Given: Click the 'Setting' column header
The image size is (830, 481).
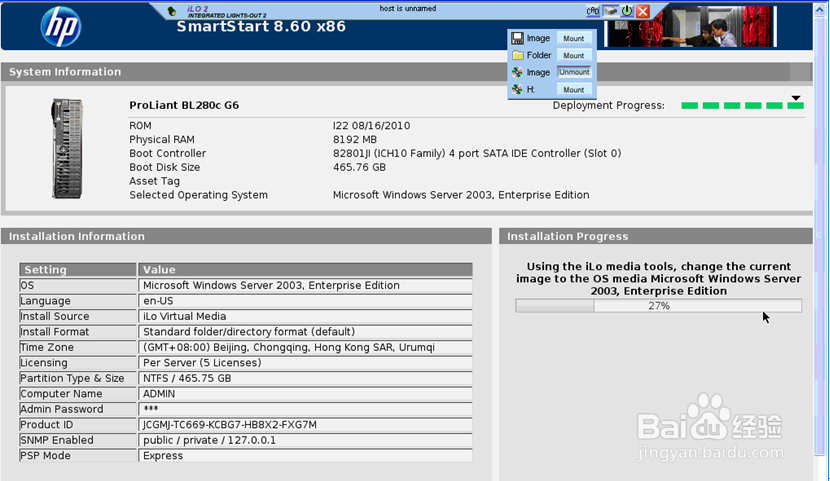Looking at the screenshot, I should (x=78, y=269).
